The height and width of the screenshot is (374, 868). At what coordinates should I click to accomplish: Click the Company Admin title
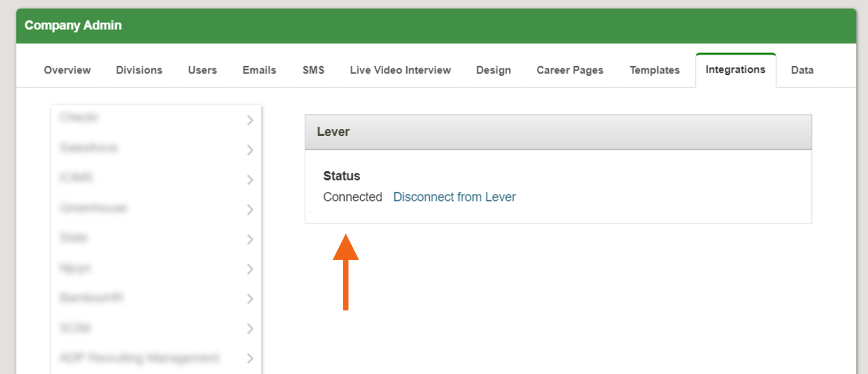click(x=73, y=26)
